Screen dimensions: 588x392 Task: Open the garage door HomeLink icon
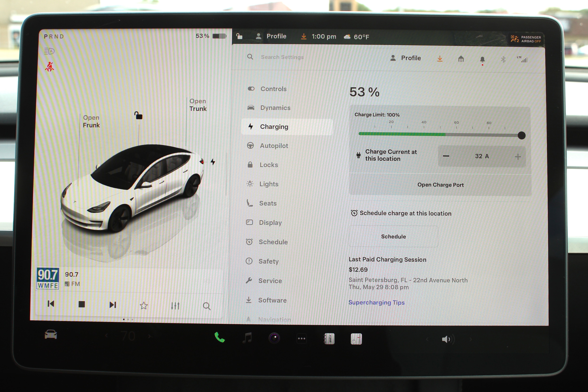[461, 59]
